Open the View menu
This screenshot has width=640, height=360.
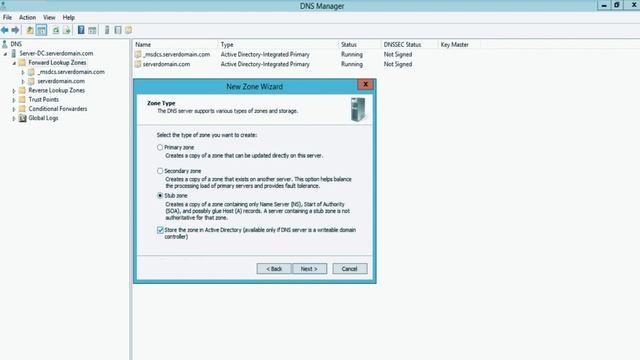[49, 18]
